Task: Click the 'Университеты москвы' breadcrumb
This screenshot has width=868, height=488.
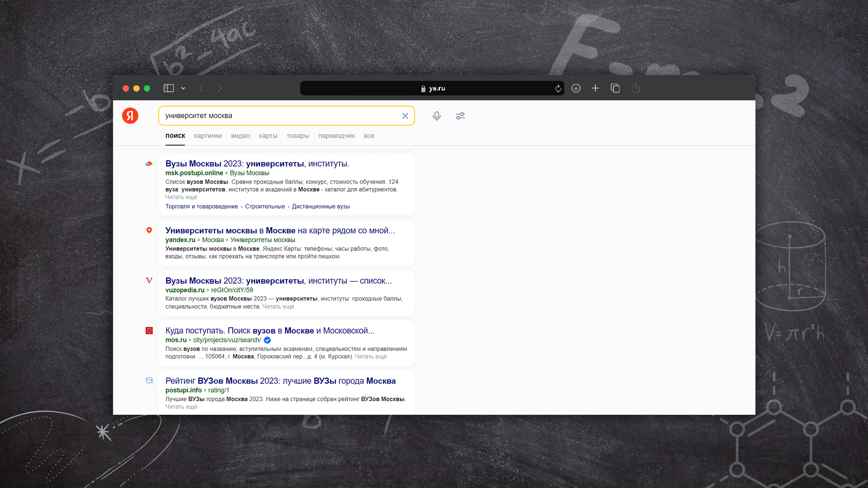Action: point(263,240)
